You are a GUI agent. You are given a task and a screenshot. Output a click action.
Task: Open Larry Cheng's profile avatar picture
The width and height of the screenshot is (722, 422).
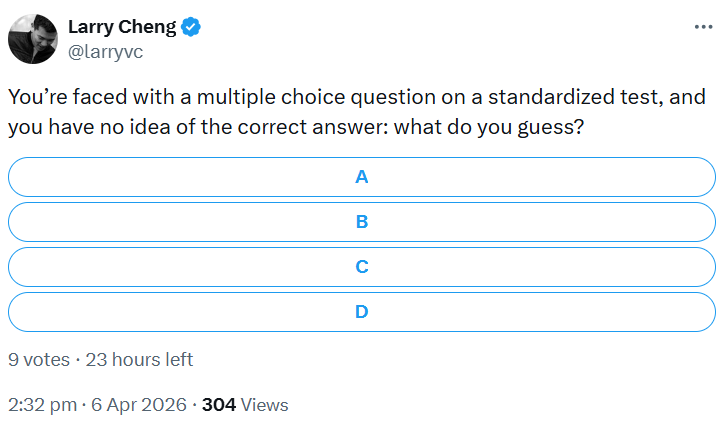pos(32,39)
